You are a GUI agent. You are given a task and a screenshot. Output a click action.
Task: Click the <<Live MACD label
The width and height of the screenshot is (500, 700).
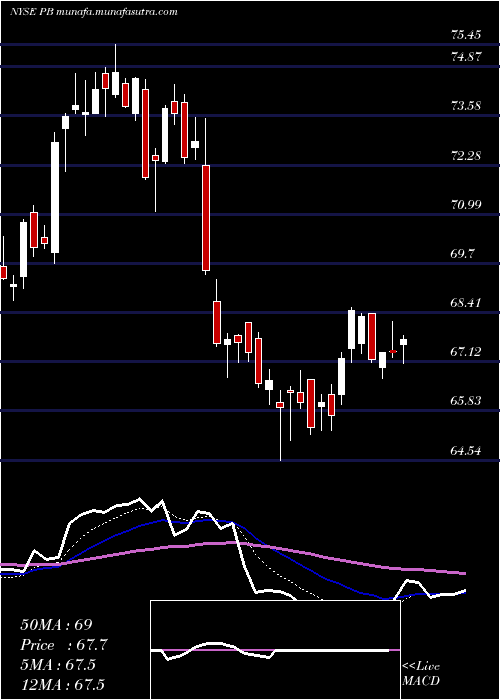click(421, 674)
